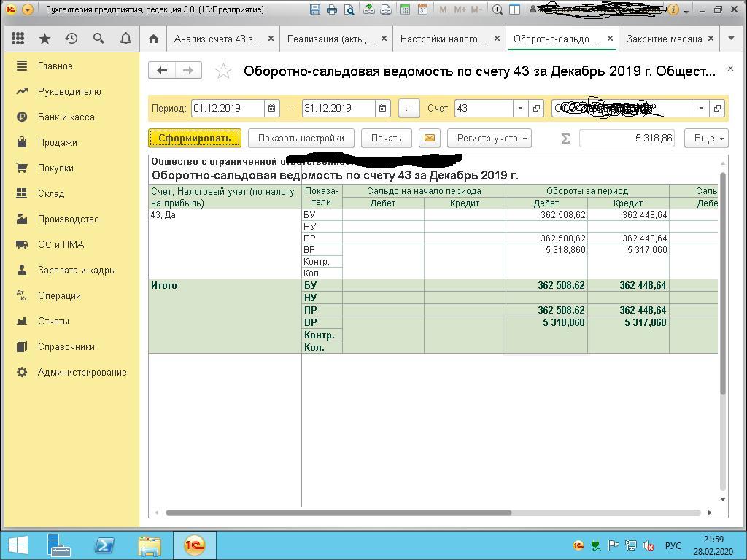
Task: Open the Счет account dropdown list
Action: 520,108
